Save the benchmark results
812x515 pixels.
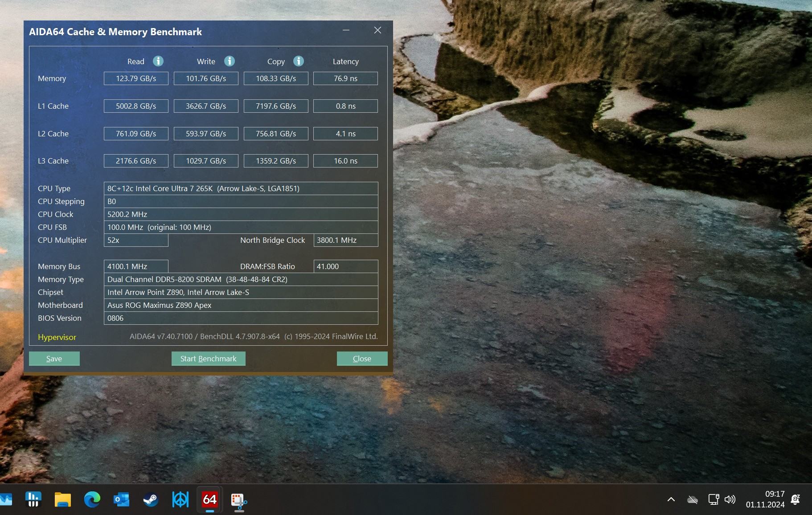[54, 359]
